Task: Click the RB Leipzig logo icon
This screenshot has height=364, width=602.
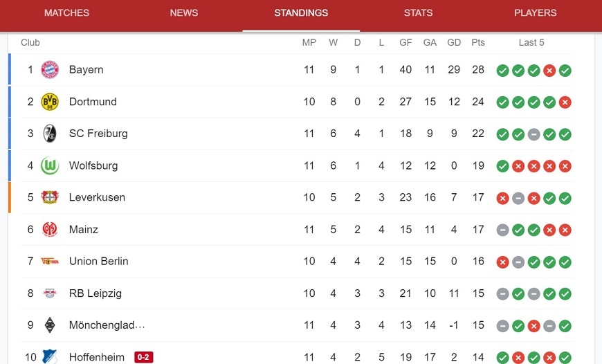Action: [x=50, y=293]
